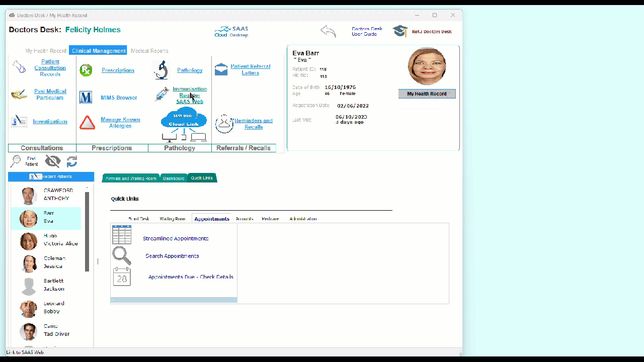This screenshot has height=362, width=644.
Task: Click the Referrals / Recalls section heading
Action: pos(244,148)
